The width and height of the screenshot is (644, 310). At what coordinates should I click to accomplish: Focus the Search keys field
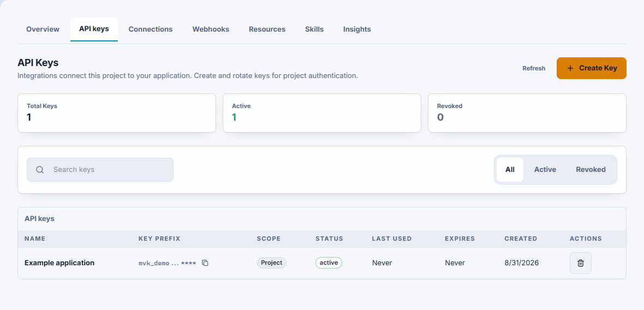tap(100, 170)
